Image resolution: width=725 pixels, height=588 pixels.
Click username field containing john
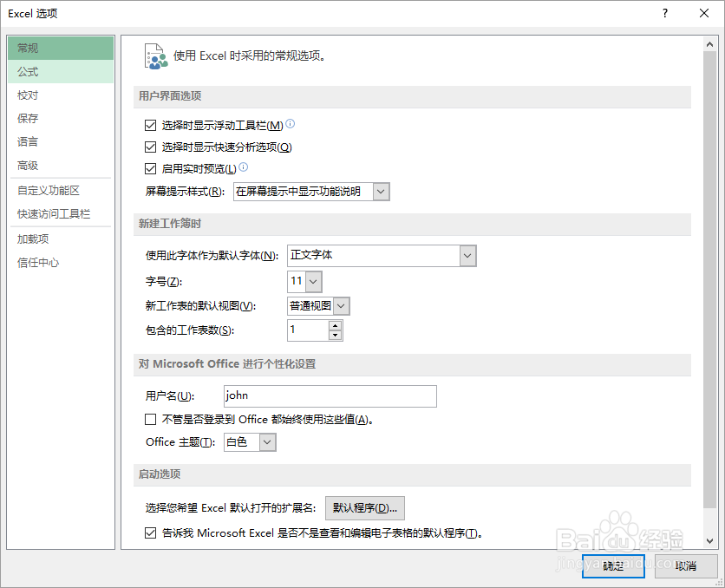click(x=330, y=396)
